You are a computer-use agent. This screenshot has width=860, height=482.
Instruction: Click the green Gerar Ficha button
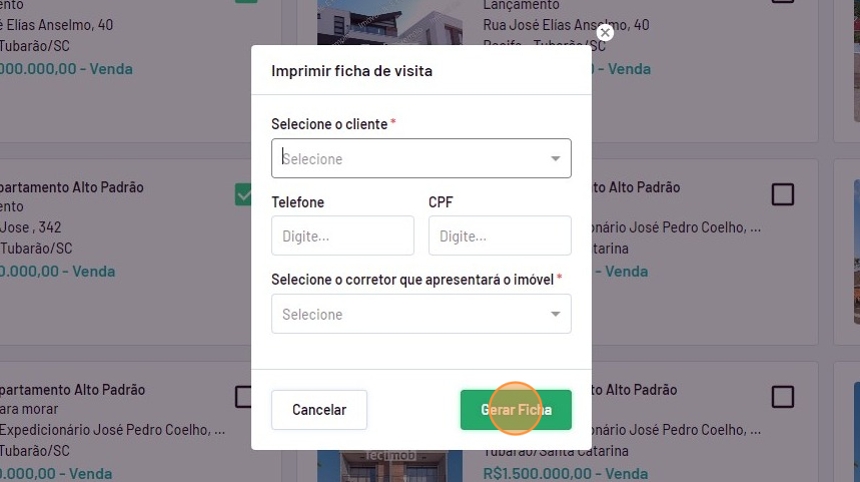pyautogui.click(x=515, y=410)
